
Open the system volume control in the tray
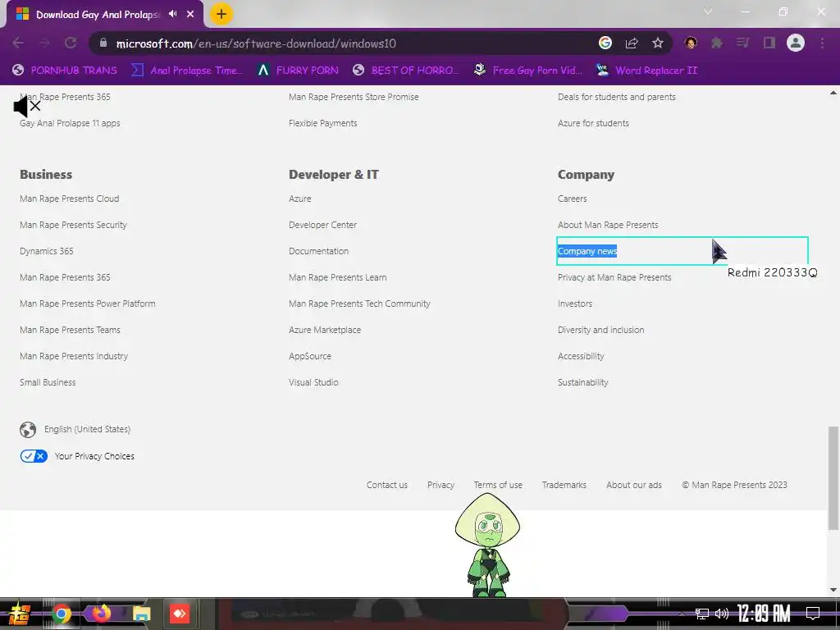point(722,614)
